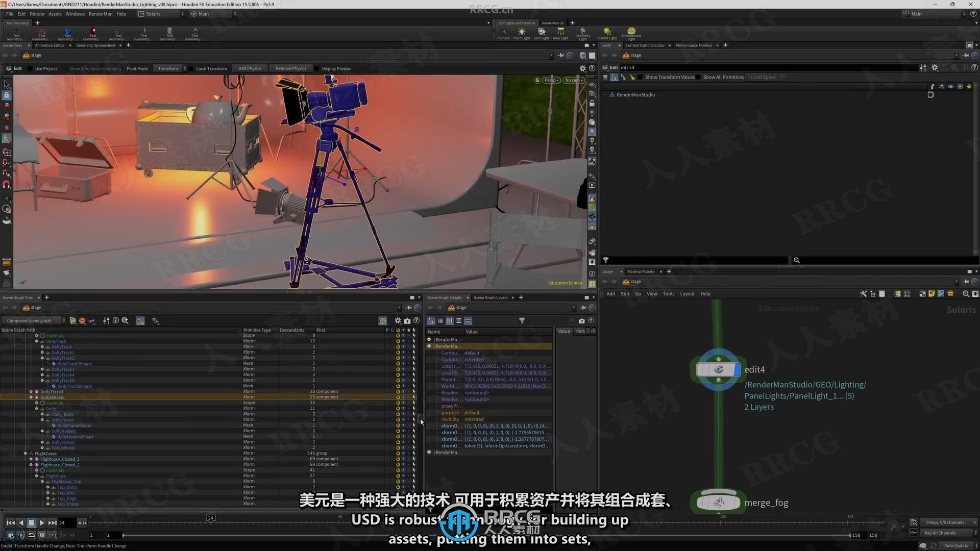Click the scene graph tree search-zoom icon
Screen dimensions: 980x551
point(125,321)
